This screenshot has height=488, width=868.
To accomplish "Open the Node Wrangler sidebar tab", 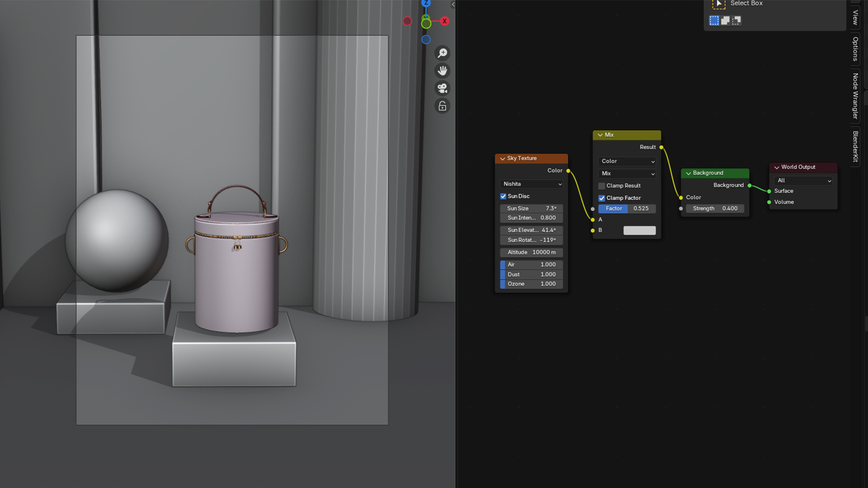I will pos(855,96).
